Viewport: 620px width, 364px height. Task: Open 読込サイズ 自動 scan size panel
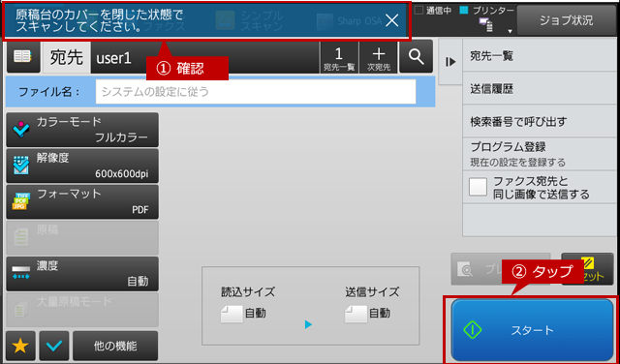tap(248, 306)
